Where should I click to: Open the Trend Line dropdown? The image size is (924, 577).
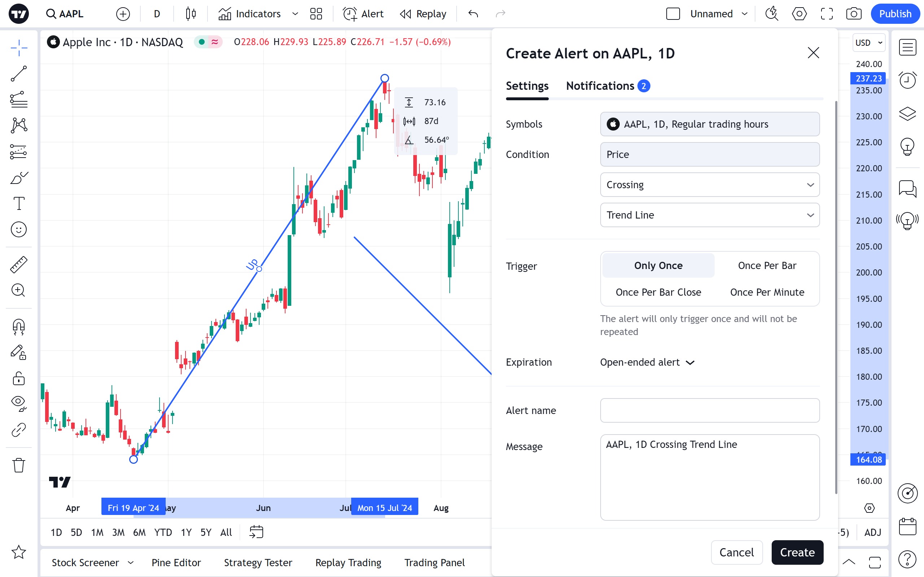click(710, 215)
